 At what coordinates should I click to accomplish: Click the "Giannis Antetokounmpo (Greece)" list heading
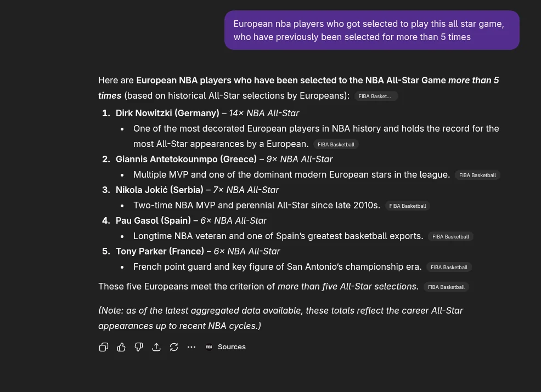pos(186,159)
